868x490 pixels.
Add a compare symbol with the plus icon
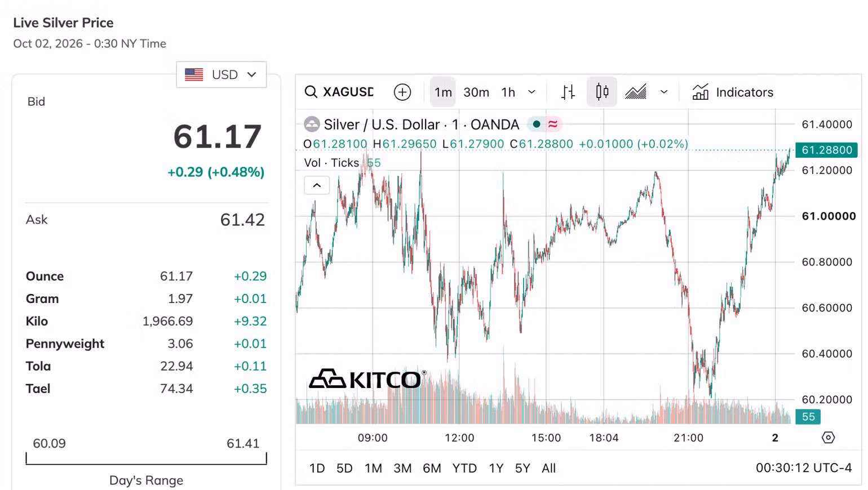(402, 92)
